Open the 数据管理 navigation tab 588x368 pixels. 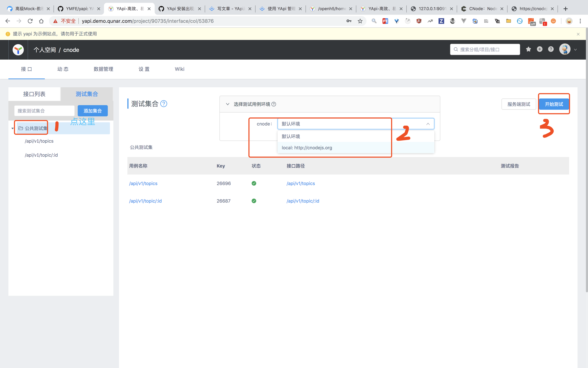click(x=103, y=69)
